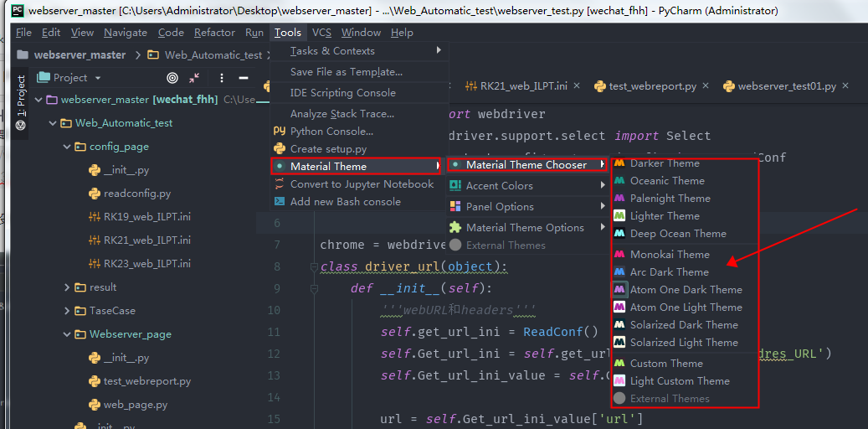Open the Help menu

point(402,33)
